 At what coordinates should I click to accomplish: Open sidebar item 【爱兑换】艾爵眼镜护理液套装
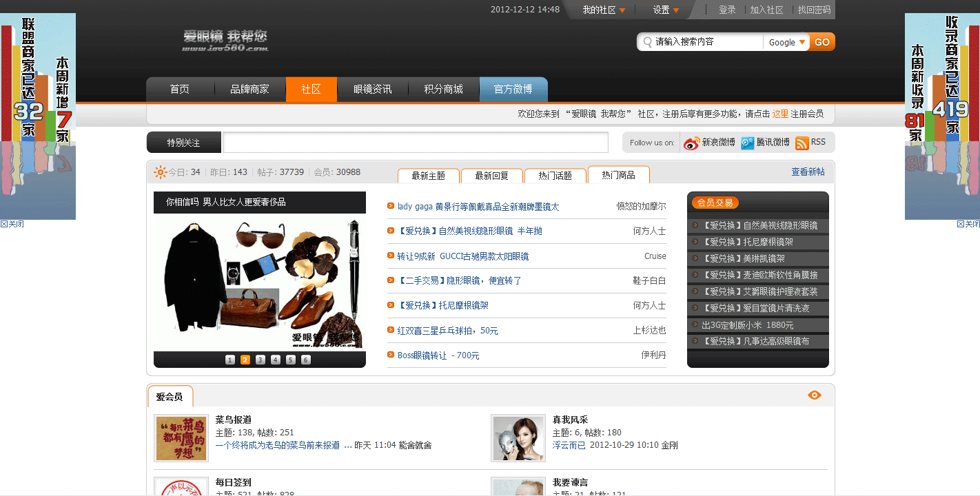click(759, 291)
